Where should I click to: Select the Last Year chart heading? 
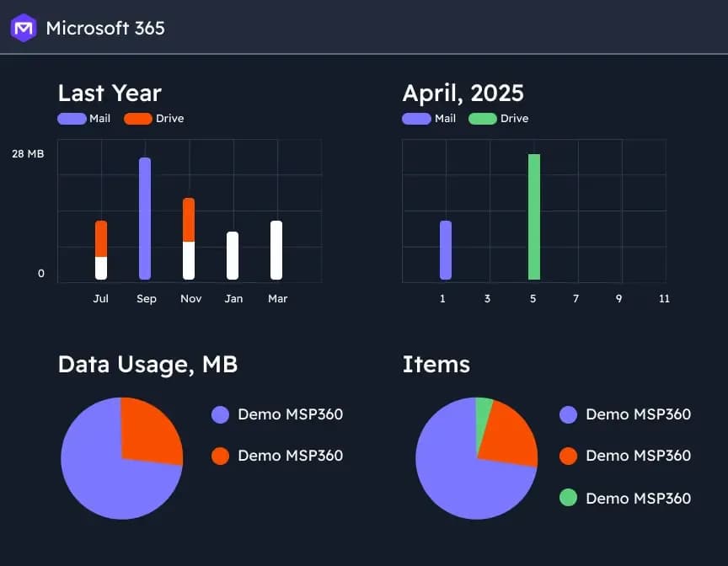click(110, 93)
